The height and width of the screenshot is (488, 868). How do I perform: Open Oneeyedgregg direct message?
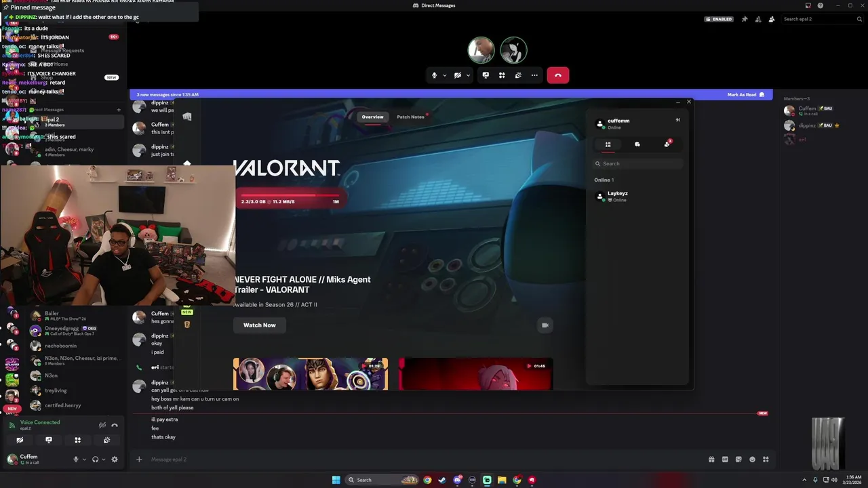75,331
